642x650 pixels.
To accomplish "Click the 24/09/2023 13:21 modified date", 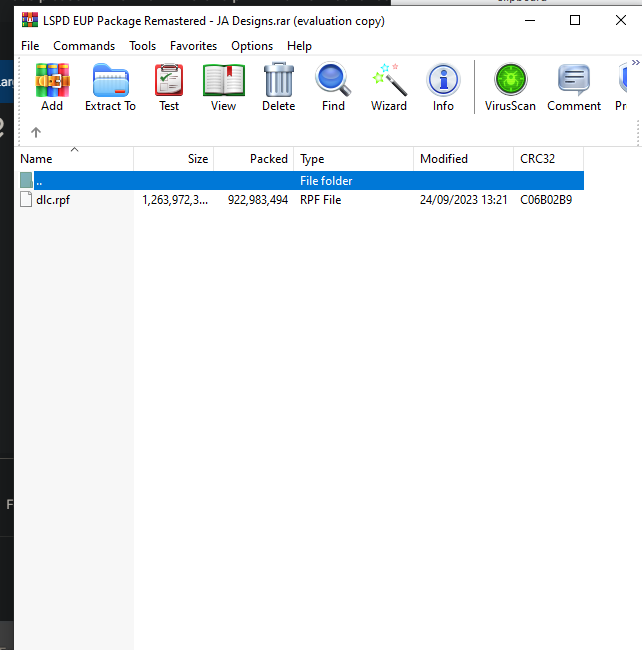I will click(x=463, y=200).
